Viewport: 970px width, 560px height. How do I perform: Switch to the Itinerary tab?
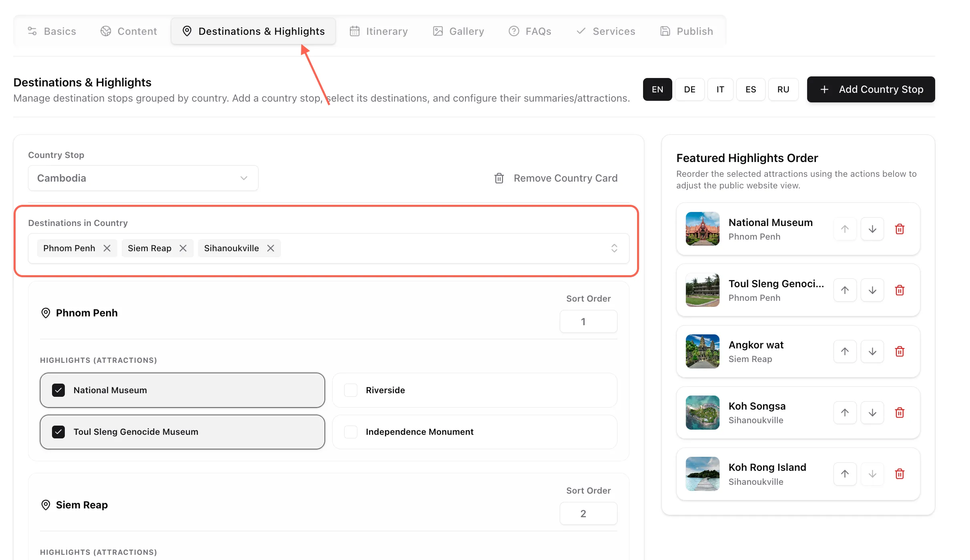pyautogui.click(x=379, y=31)
